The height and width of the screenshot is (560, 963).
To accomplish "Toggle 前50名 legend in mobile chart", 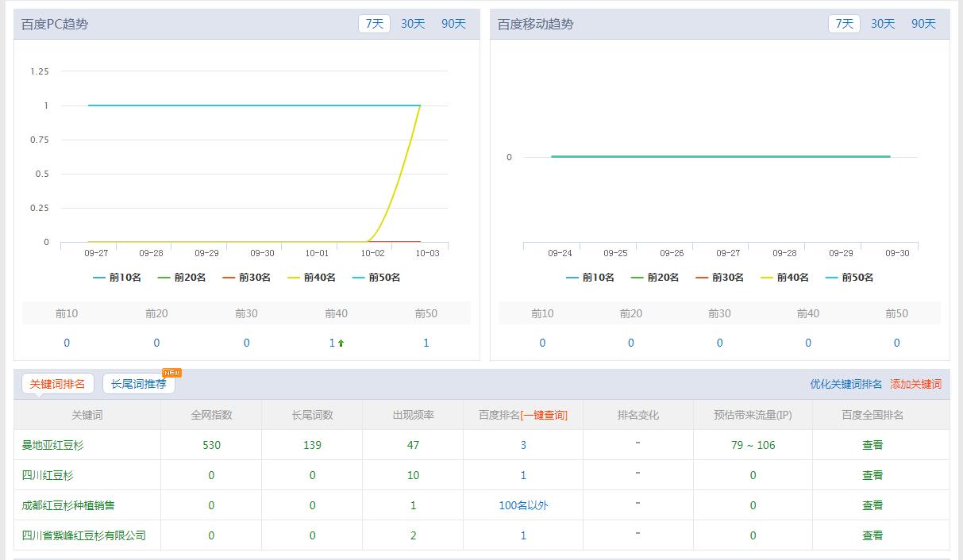I will [850, 278].
